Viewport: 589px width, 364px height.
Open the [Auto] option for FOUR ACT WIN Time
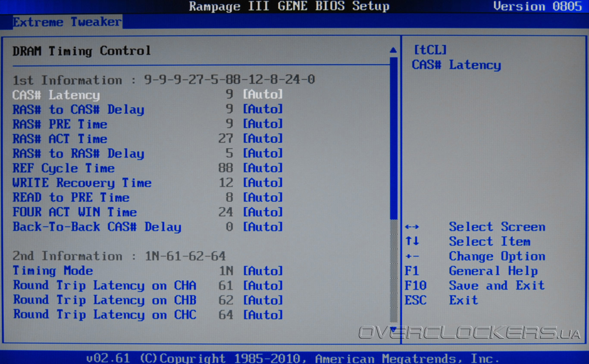click(263, 212)
